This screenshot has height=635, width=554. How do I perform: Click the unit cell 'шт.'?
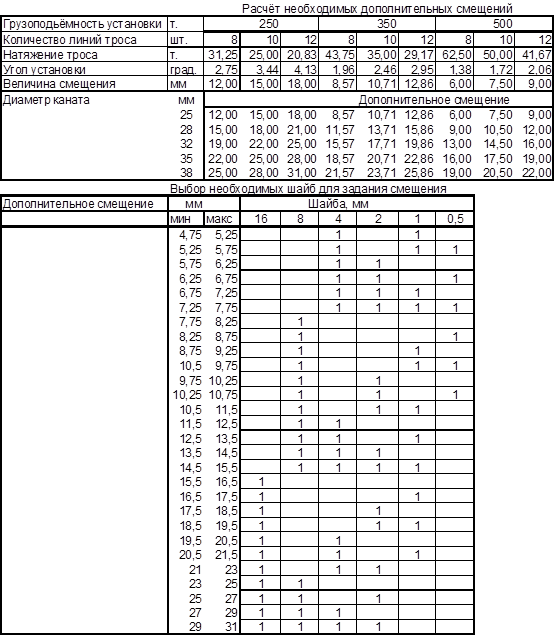pyautogui.click(x=178, y=40)
